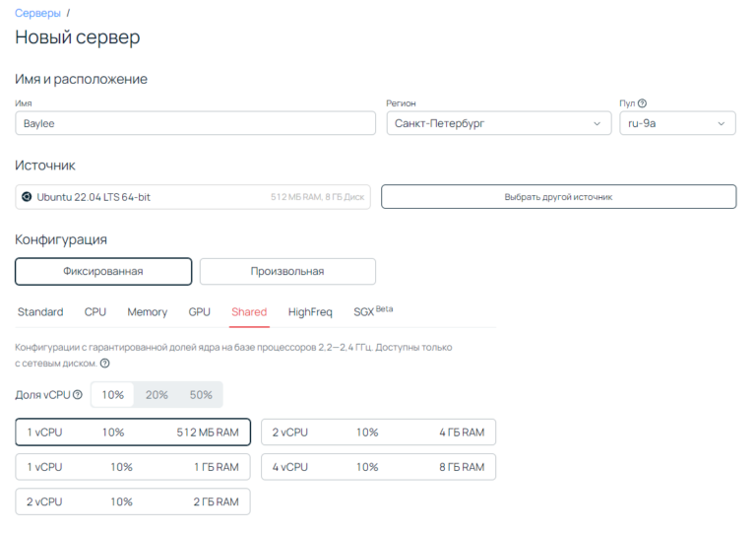Switch to the Standard tab

pos(40,312)
